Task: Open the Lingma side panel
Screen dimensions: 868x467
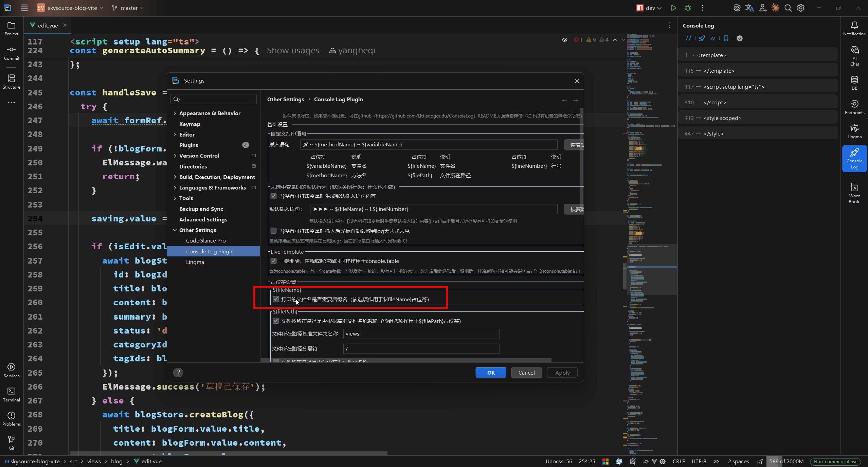Action: coord(854,131)
